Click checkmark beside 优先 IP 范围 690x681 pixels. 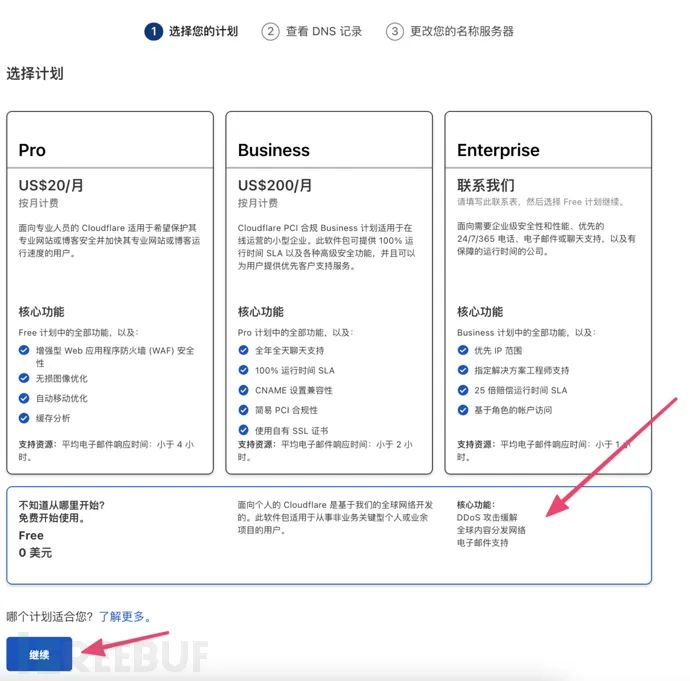point(462,350)
